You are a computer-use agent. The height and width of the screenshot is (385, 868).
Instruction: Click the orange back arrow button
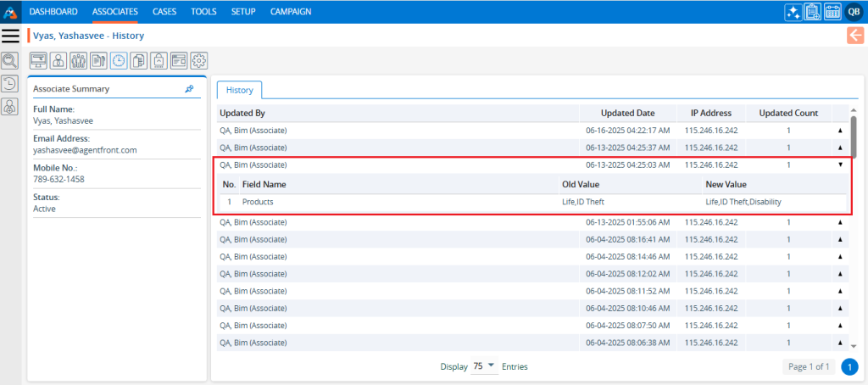854,35
